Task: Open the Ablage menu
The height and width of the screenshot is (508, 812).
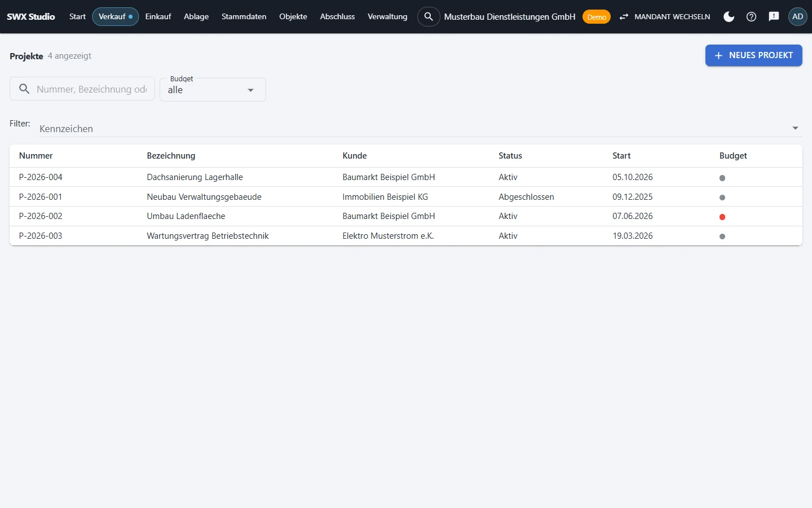Action: coord(196,16)
